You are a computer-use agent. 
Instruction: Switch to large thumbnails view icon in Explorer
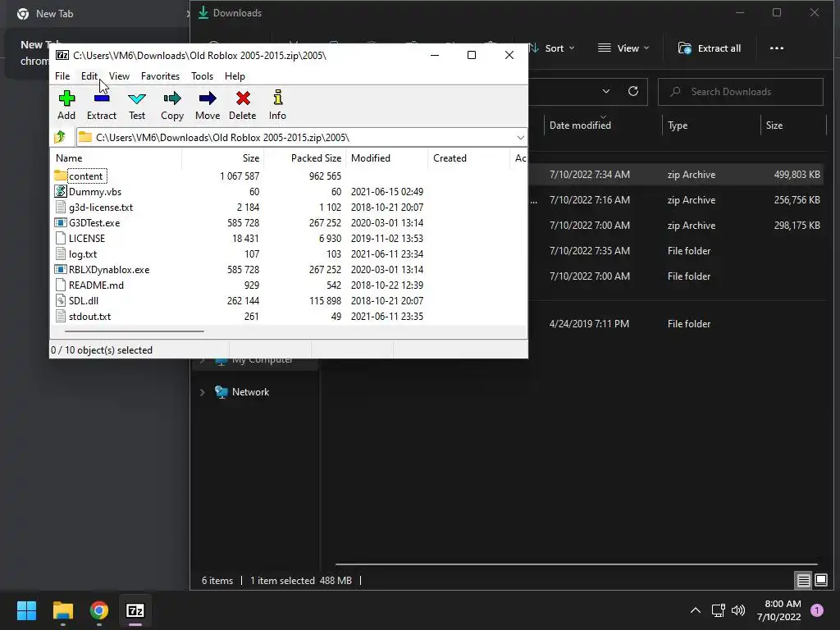821,580
